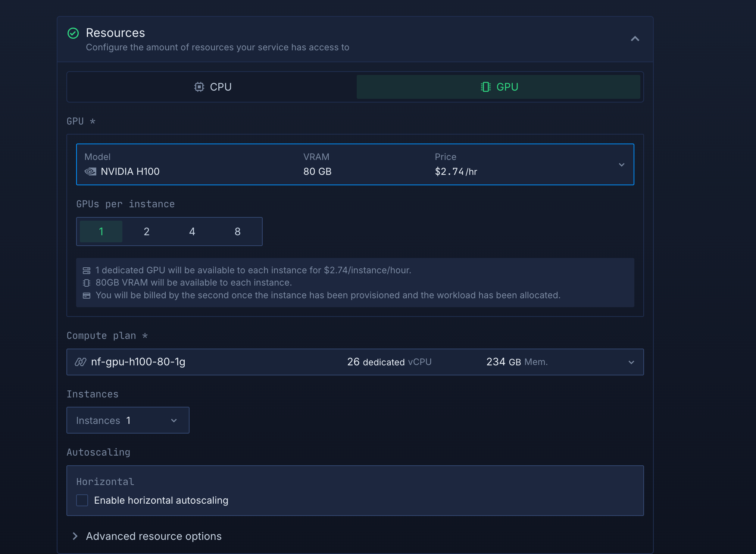Click the billing card info icon
This screenshot has width=756, height=554.
tap(87, 296)
